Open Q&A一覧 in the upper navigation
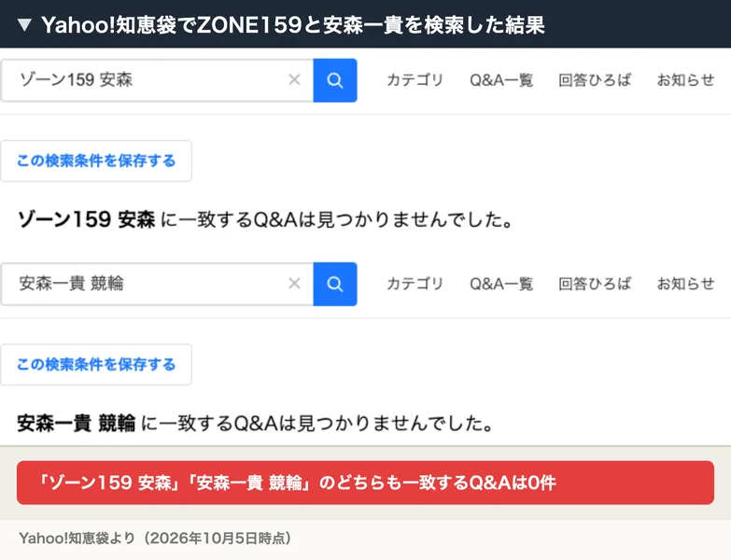Viewport: 731px width, 560px height. coord(501,80)
